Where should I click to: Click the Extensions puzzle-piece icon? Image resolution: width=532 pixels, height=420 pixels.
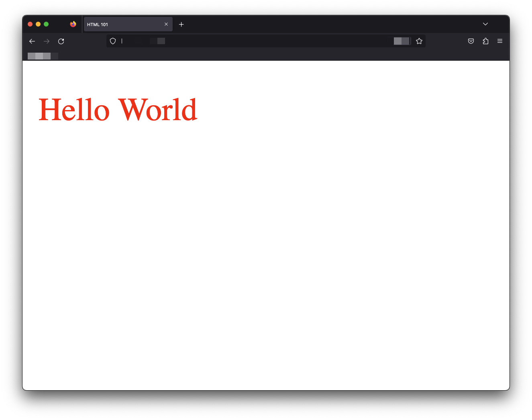[485, 41]
